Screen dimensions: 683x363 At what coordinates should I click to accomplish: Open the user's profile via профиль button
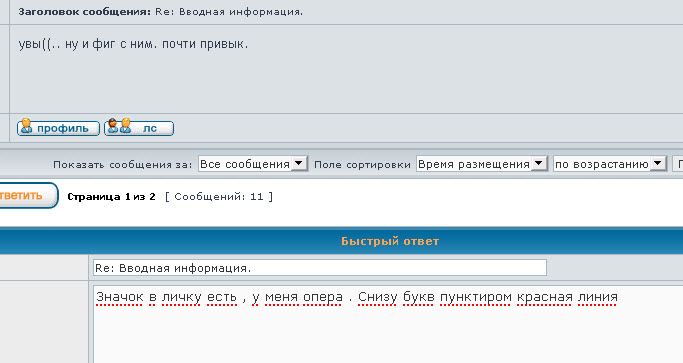pyautogui.click(x=58, y=128)
